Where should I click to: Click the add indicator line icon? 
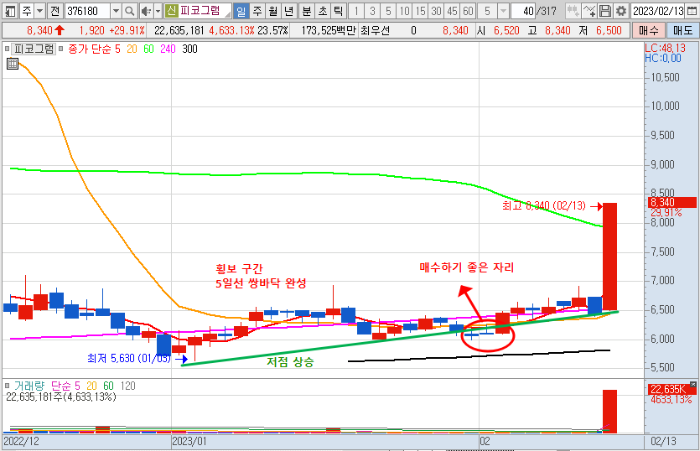[589, 11]
